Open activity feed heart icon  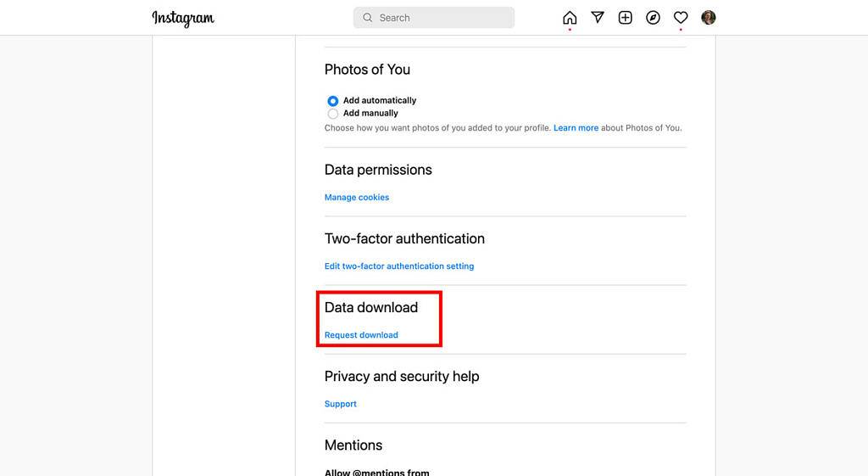[x=681, y=18]
